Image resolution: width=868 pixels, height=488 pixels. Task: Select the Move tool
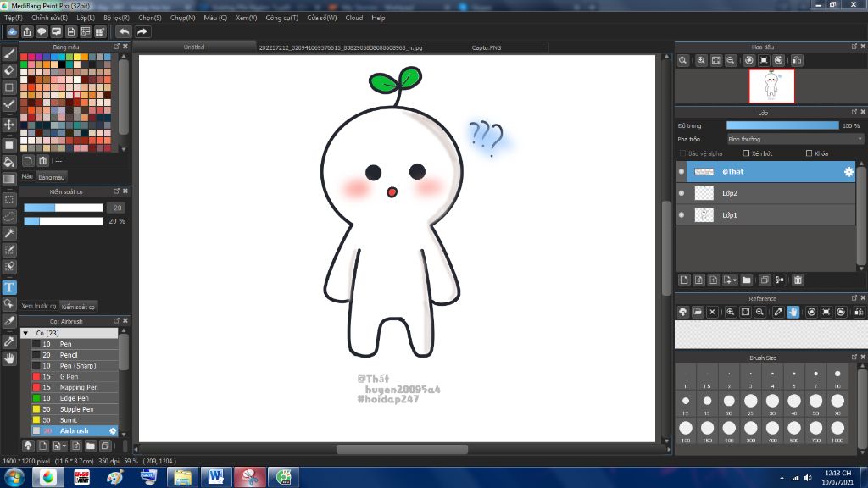pos(9,125)
